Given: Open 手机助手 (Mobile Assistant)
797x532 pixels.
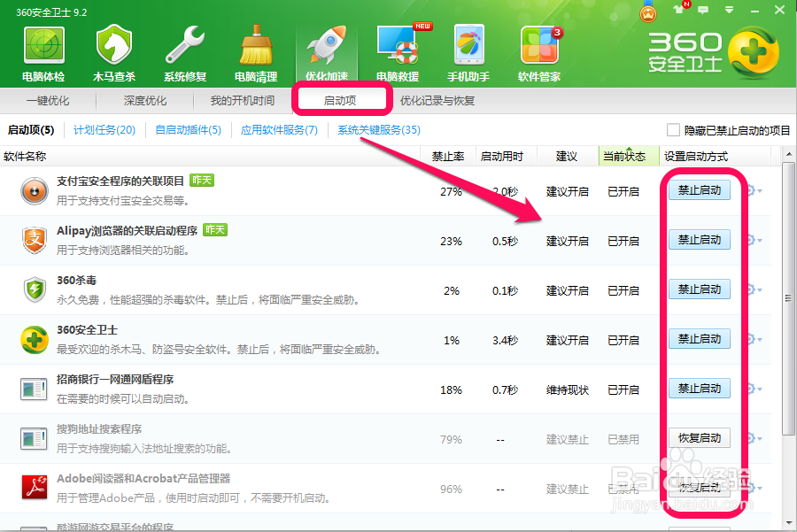Looking at the screenshot, I should 468,49.
